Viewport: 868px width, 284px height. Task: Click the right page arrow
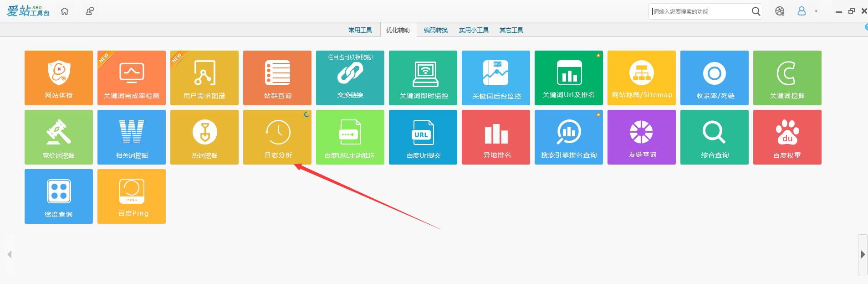(863, 254)
